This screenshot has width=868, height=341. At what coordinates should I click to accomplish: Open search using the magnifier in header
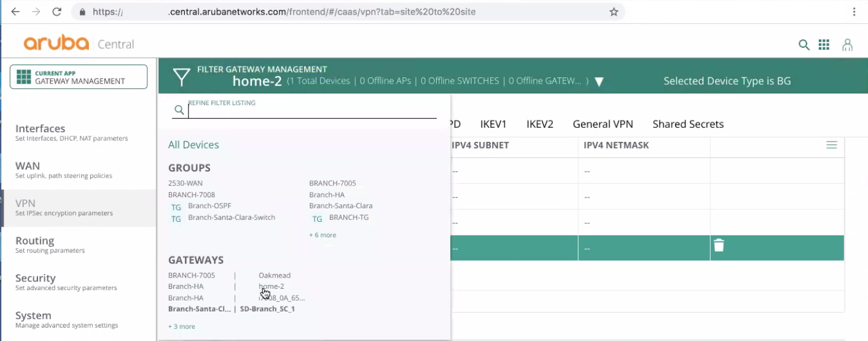point(803,44)
